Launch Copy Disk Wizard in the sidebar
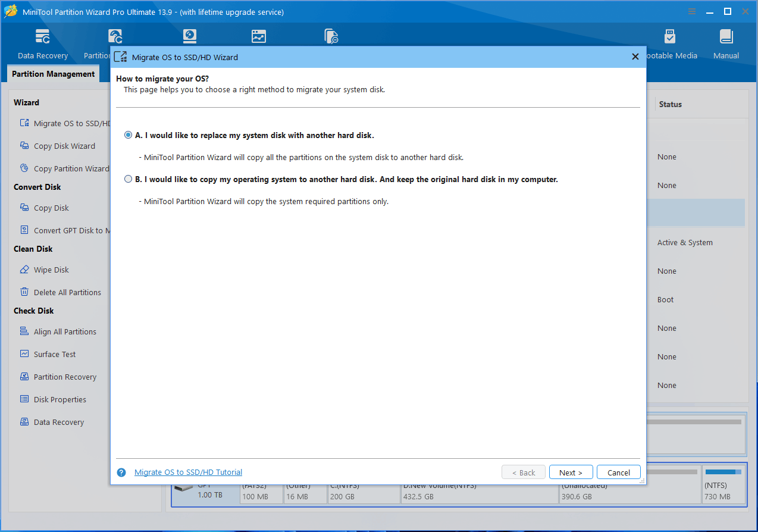This screenshot has width=758, height=532. [x=57, y=146]
